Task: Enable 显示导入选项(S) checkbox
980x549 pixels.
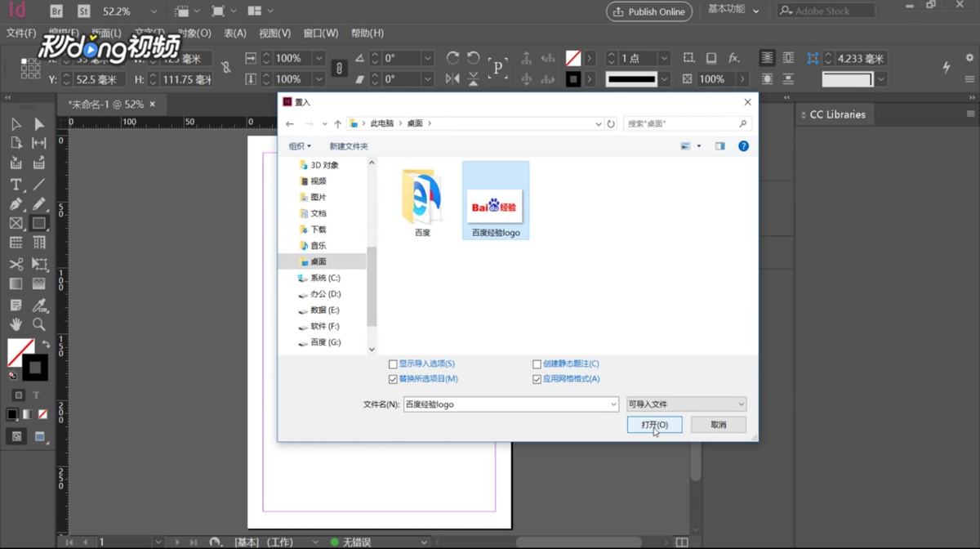Action: (x=393, y=364)
